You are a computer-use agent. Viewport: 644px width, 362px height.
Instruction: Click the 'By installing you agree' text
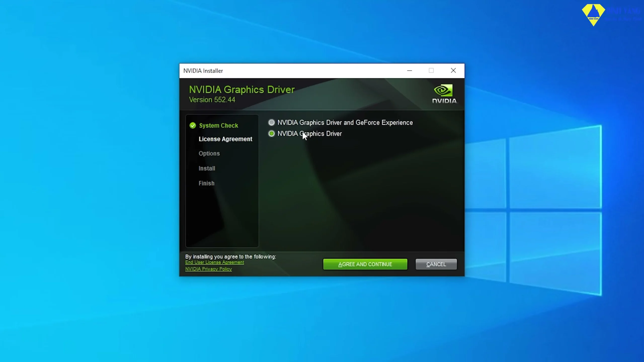[x=231, y=257]
